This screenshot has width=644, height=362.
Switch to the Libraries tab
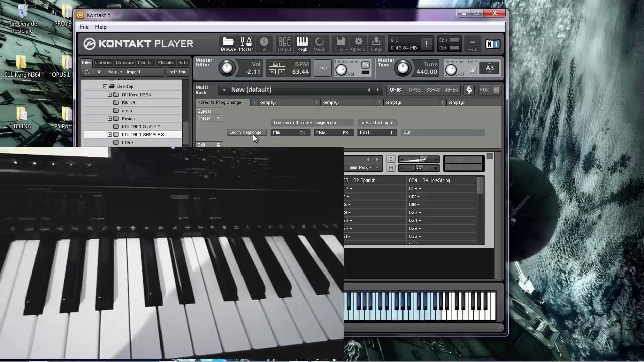[103, 63]
